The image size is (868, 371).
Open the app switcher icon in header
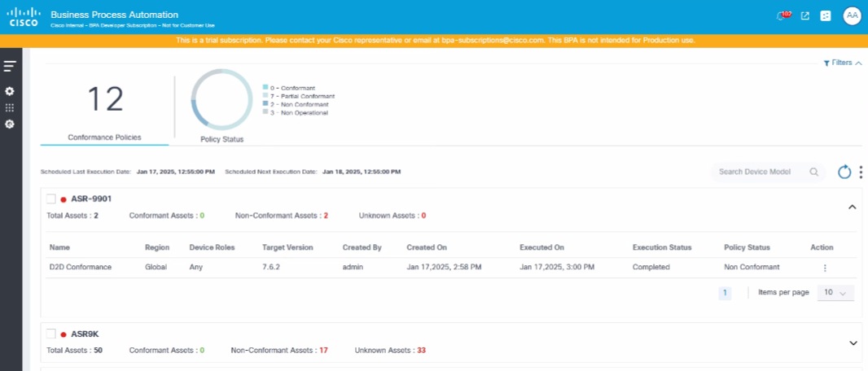[x=826, y=16]
